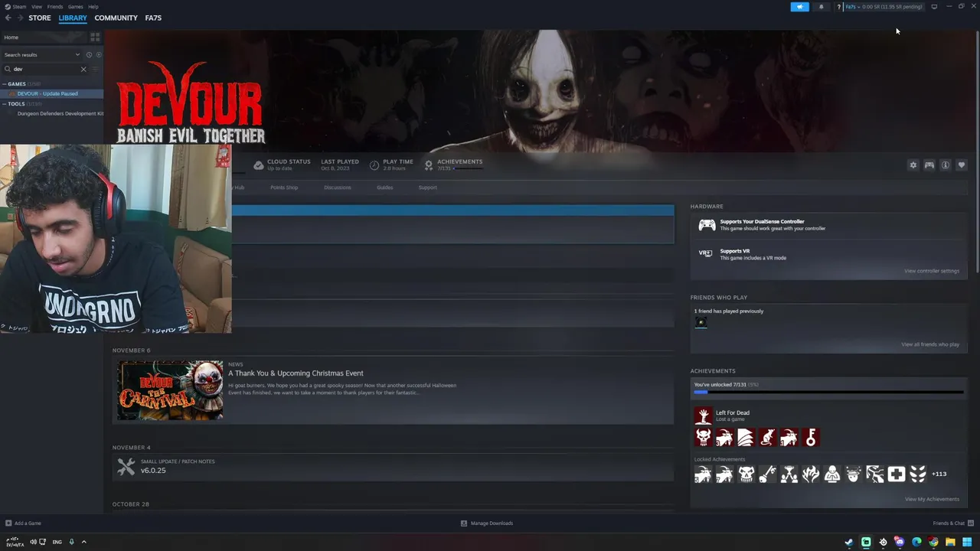Go back with the left arrow

tap(8, 18)
